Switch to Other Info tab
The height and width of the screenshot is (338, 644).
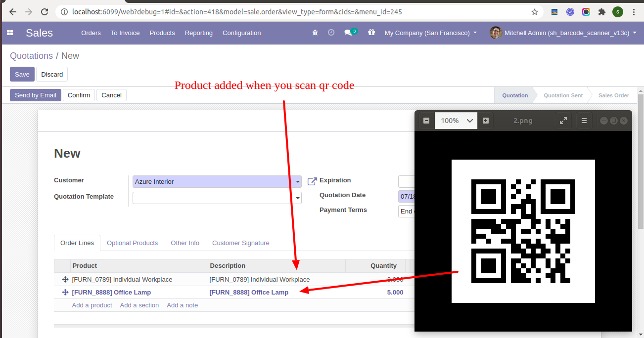click(x=185, y=243)
